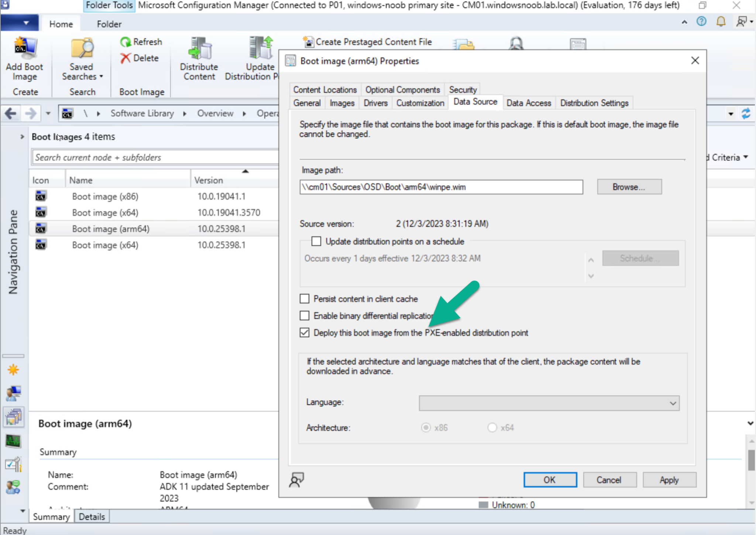The image size is (756, 535).
Task: Toggle Persist content in client cache checkbox
Action: (305, 299)
